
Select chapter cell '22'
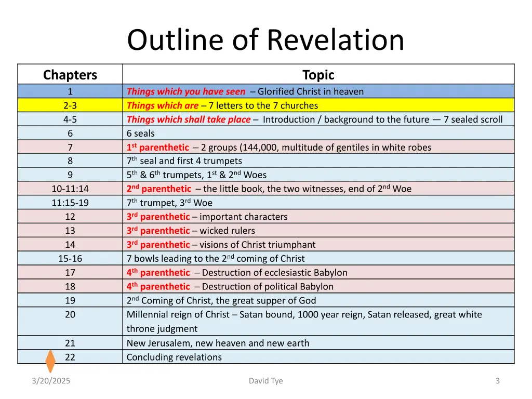click(70, 357)
